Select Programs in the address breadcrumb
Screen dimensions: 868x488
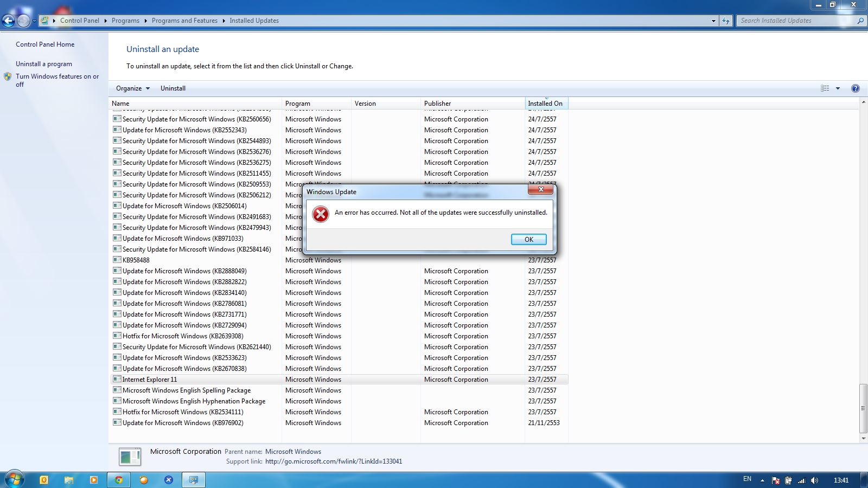click(125, 21)
